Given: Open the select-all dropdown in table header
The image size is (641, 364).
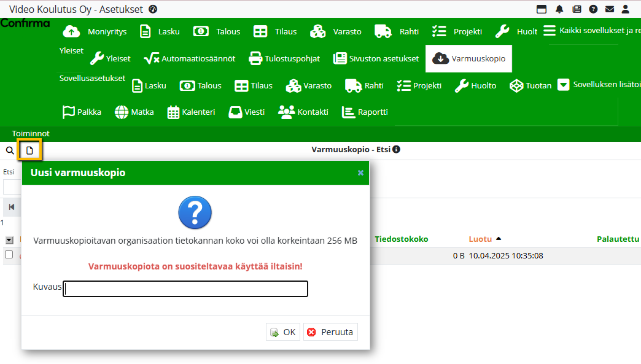Looking at the screenshot, I should tap(9, 240).
